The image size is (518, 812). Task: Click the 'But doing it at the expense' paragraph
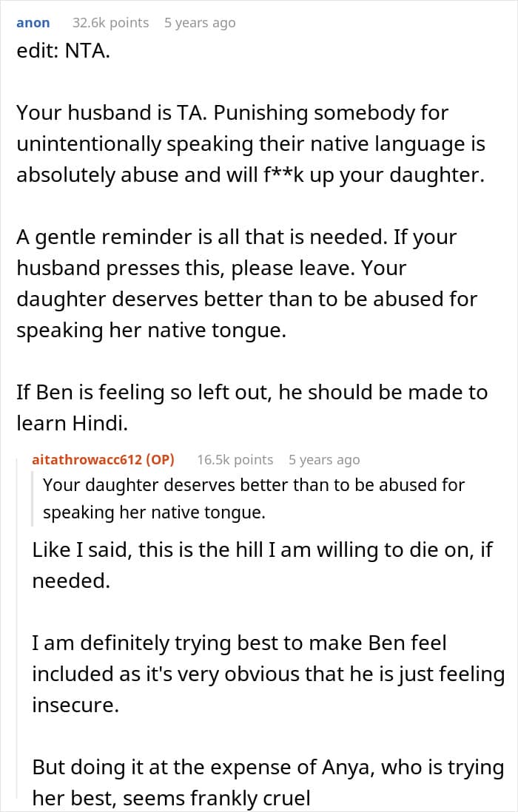(268, 782)
